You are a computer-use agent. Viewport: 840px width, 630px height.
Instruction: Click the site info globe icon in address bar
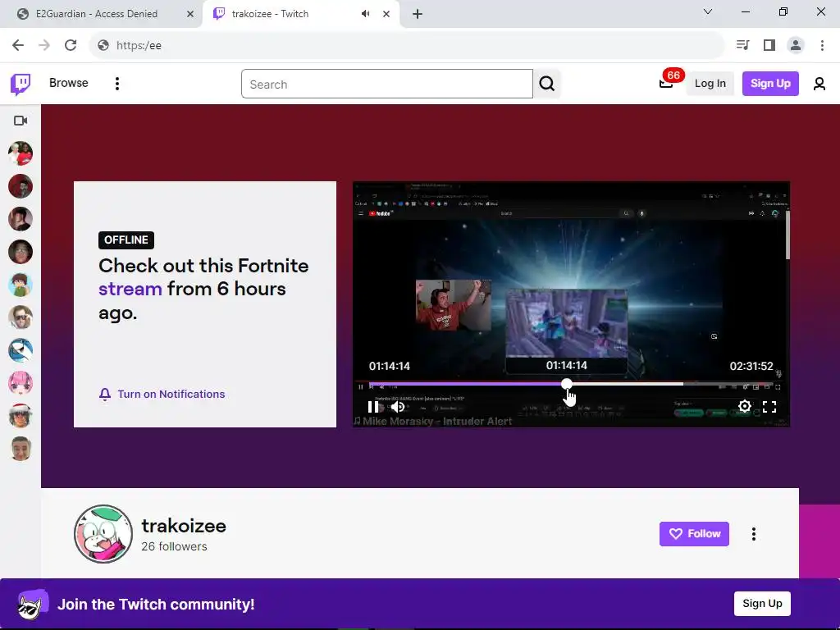click(103, 46)
